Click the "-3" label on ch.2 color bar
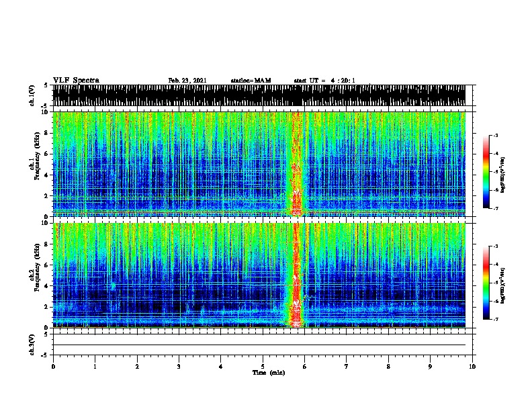Viewport: 532px width, 411px height. pyautogui.click(x=496, y=246)
